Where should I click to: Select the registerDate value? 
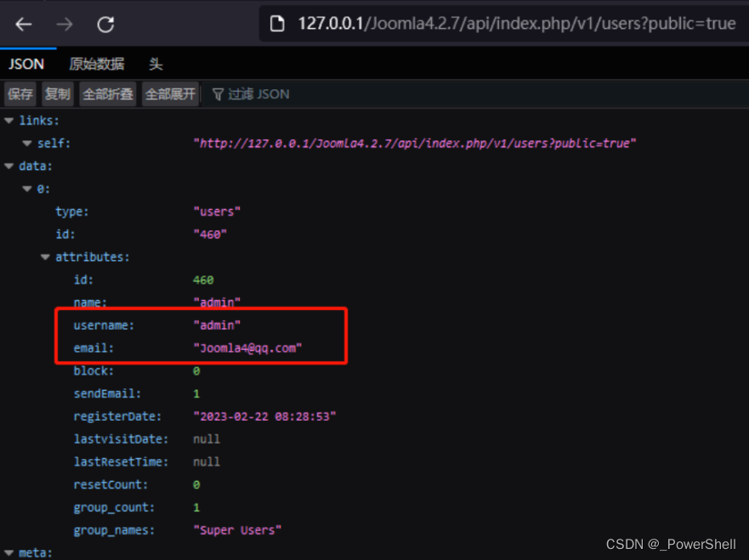(264, 416)
